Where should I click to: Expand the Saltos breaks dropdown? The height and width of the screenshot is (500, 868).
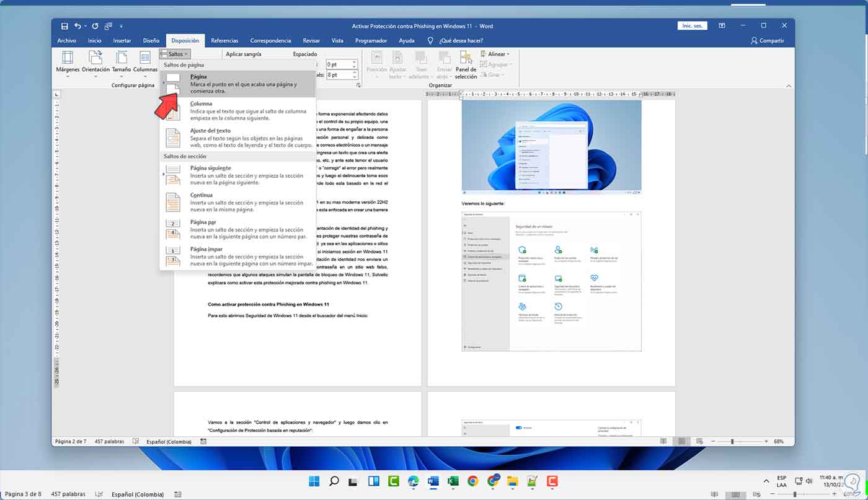[x=174, y=55]
